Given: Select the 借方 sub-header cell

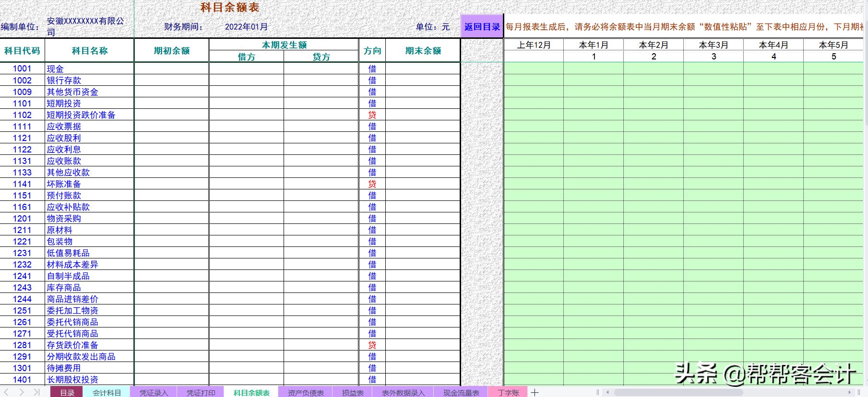Looking at the screenshot, I should tap(247, 57).
